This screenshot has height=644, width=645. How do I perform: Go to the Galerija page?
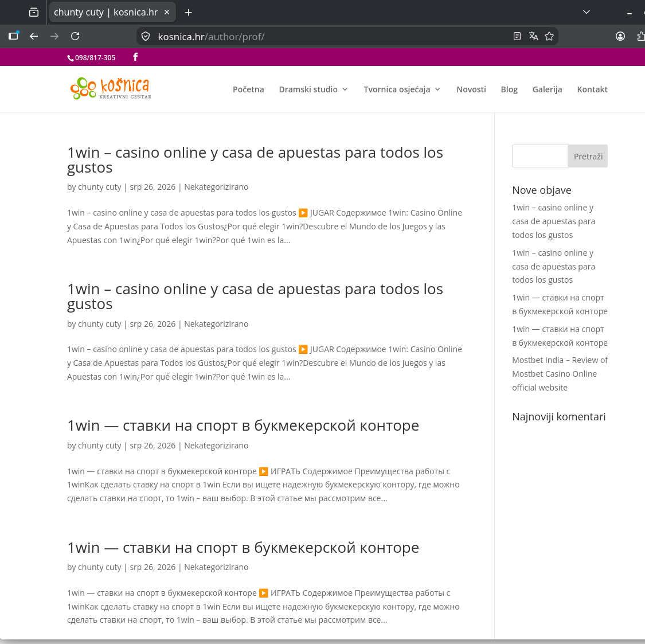click(x=547, y=89)
